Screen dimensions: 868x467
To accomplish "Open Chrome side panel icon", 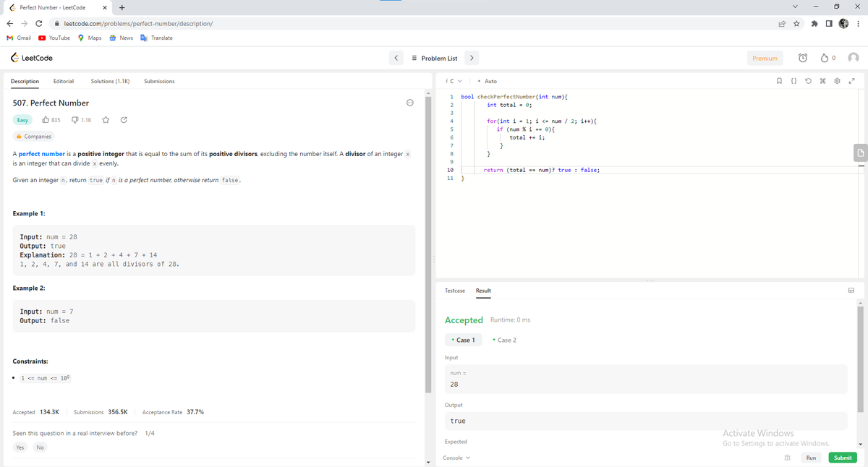I will click(828, 23).
